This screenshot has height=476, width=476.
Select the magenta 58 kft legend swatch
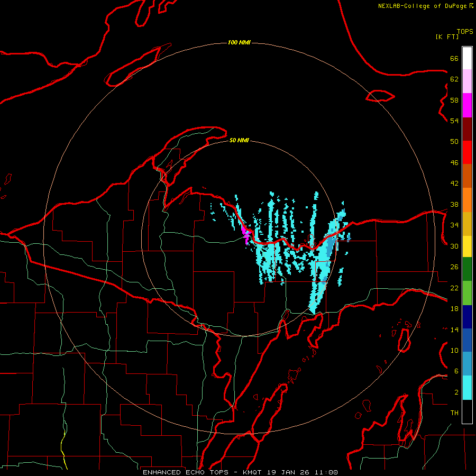point(467,105)
